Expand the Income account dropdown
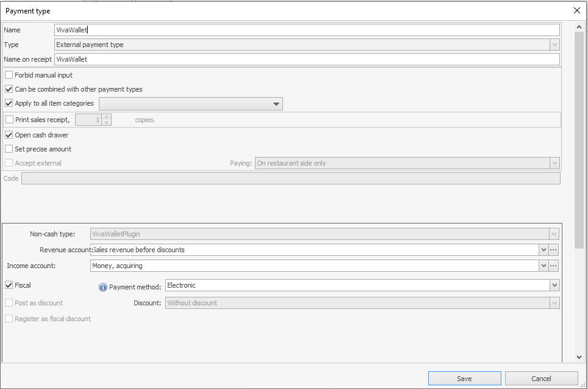The height and width of the screenshot is (389, 588). (543, 266)
